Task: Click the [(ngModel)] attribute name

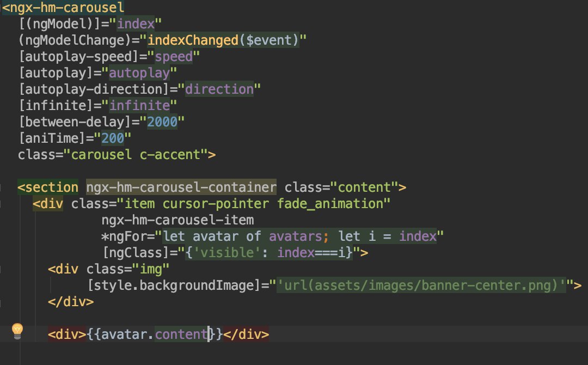Action: (x=59, y=24)
